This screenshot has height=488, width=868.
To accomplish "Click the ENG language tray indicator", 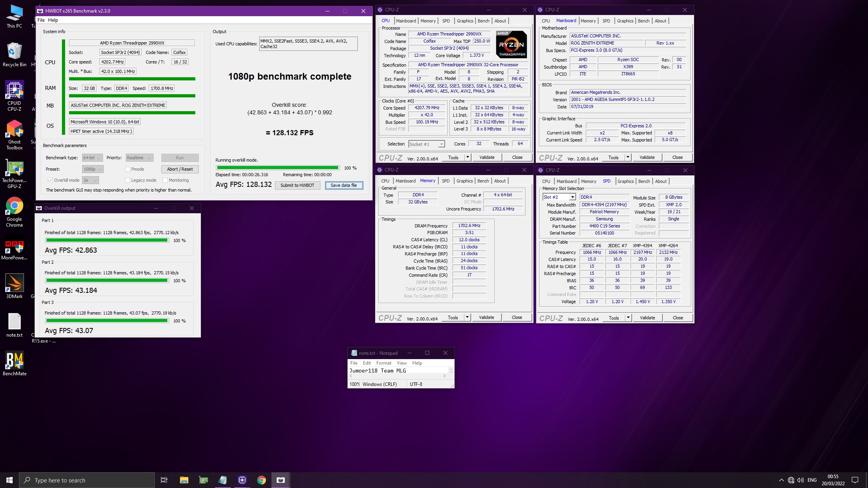I will [x=812, y=480].
